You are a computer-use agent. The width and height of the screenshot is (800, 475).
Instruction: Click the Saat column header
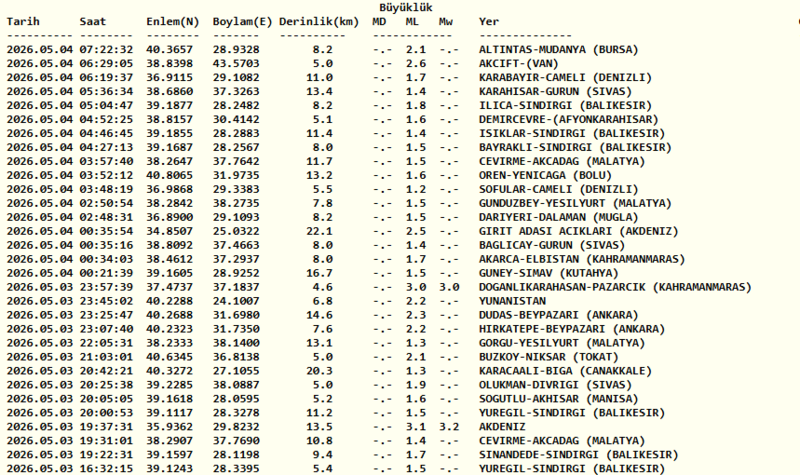[x=93, y=22]
